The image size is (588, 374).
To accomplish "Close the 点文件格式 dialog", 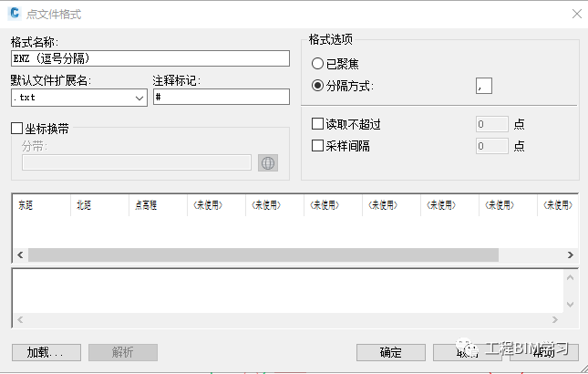I will pos(577,14).
